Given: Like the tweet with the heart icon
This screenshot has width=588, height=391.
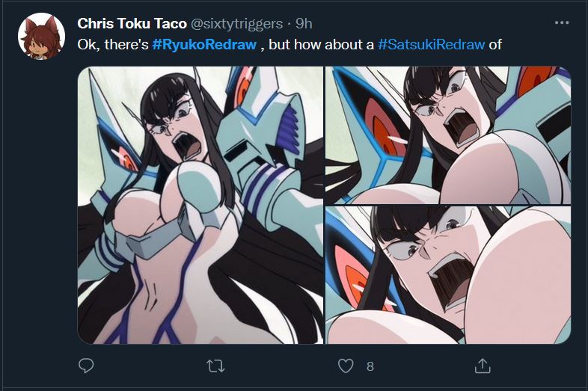Looking at the screenshot, I should 346,366.
